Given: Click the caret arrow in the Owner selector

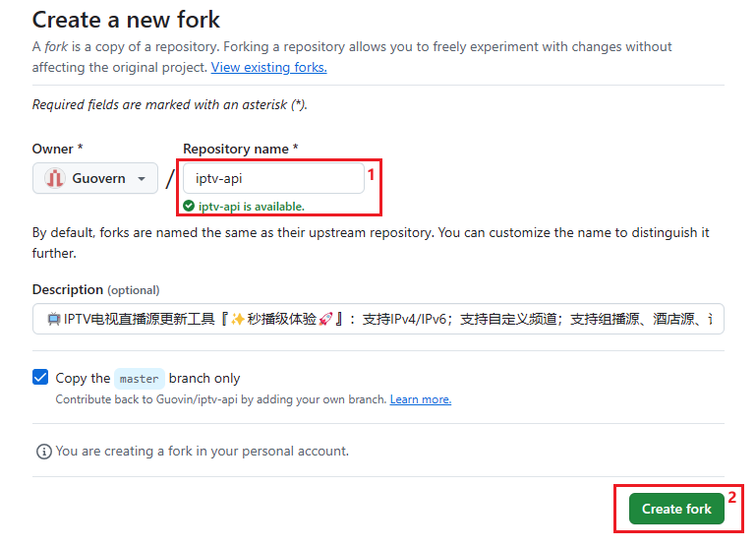Looking at the screenshot, I should pos(142,179).
